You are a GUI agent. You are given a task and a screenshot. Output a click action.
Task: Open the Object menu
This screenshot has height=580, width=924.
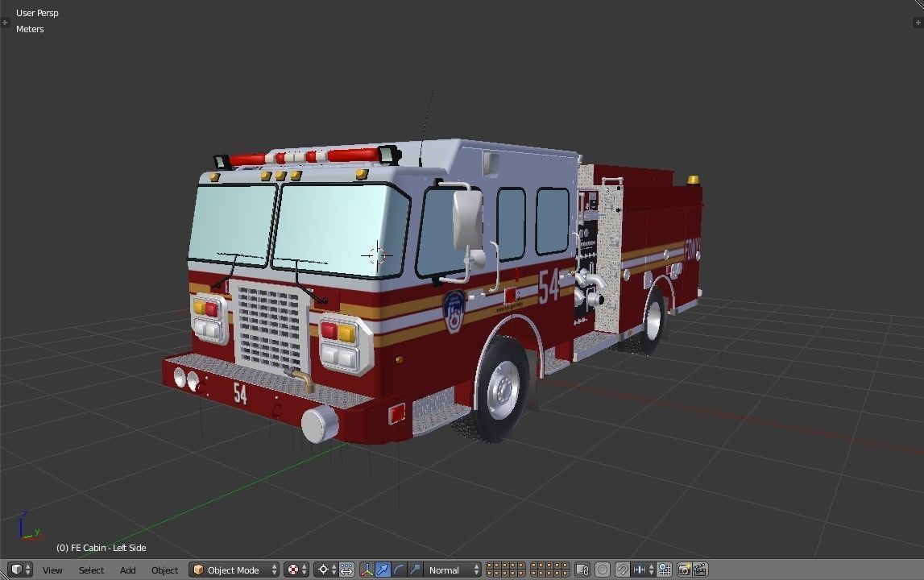pyautogui.click(x=164, y=570)
